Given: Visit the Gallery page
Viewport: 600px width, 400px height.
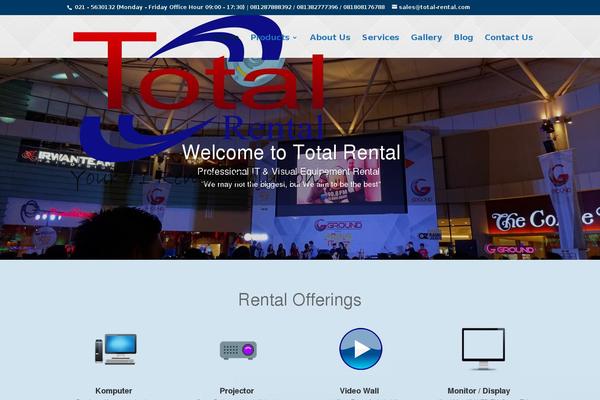Looking at the screenshot, I should [x=426, y=38].
